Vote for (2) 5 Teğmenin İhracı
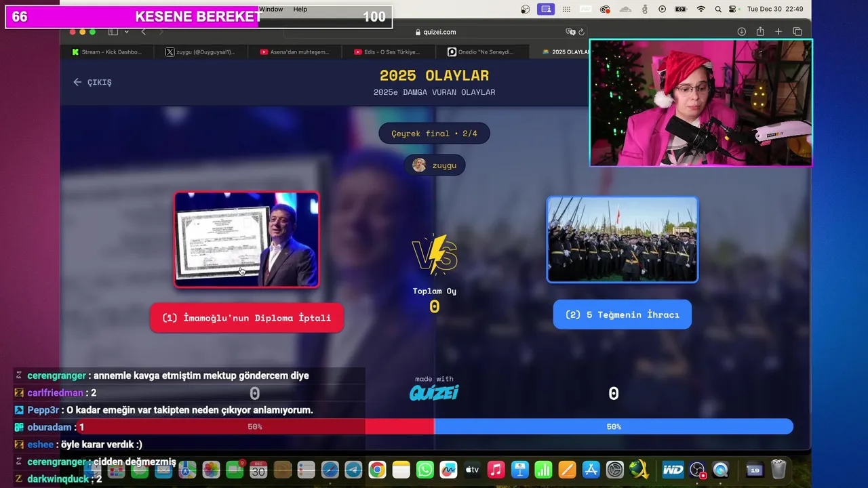 point(622,314)
